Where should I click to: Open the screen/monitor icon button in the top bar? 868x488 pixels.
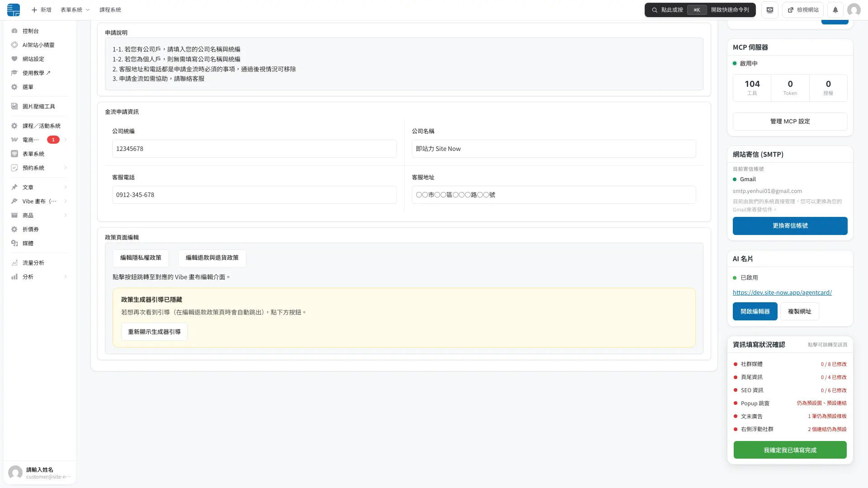click(769, 10)
